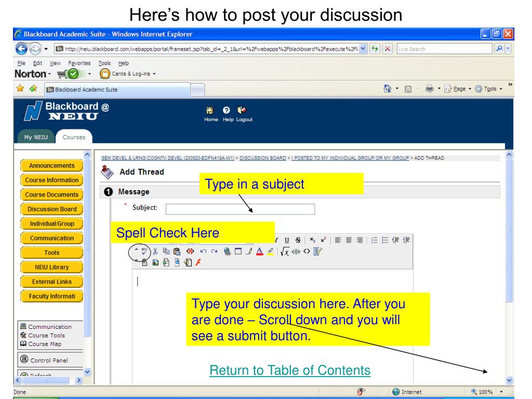Open the Live Search options dropdown arrow
This screenshot has width=532, height=399.
508,49
